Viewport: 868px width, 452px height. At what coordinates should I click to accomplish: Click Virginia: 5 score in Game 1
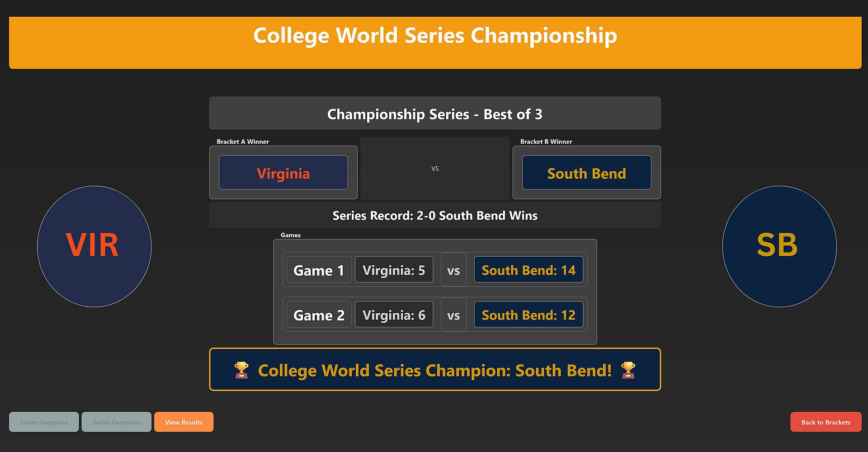394,270
